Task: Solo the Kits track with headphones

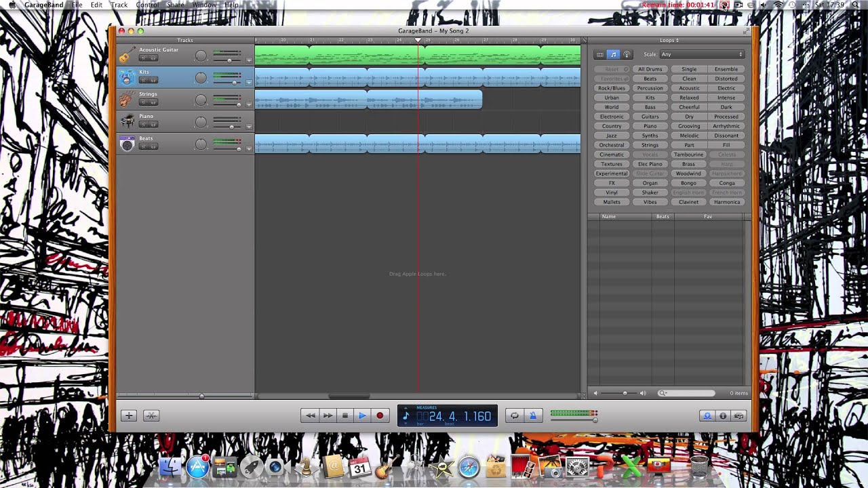Action: 153,80
